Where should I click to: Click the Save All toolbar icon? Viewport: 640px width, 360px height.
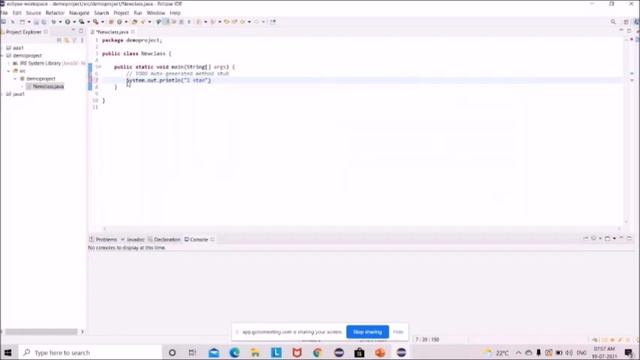tap(44, 22)
